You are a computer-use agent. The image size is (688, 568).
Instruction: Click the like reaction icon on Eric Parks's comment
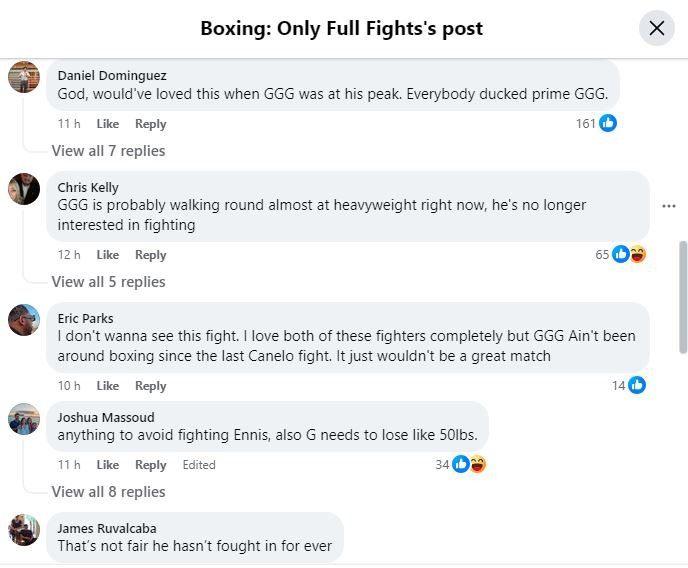pyautogui.click(x=636, y=385)
